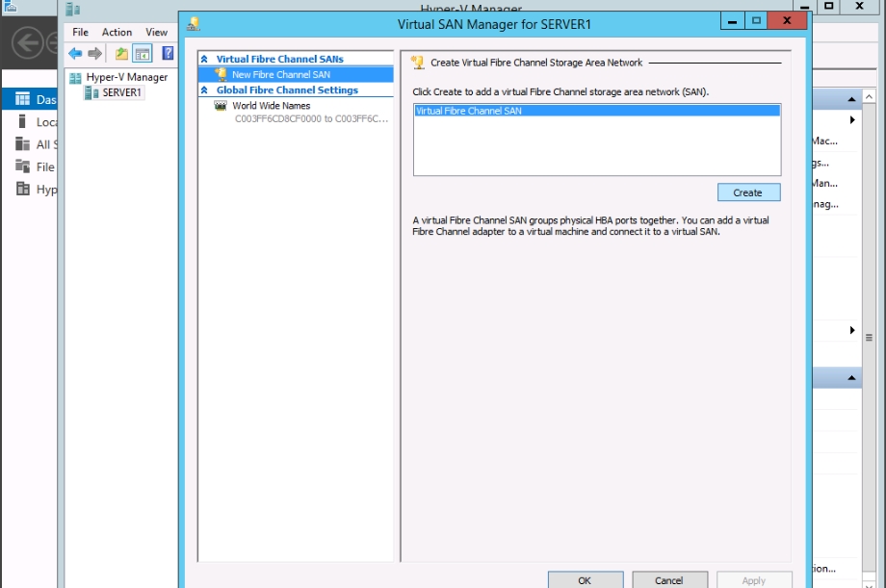This screenshot has height=588, width=886.
Task: Collapse the top Actions pane section arrow
Action: click(851, 100)
